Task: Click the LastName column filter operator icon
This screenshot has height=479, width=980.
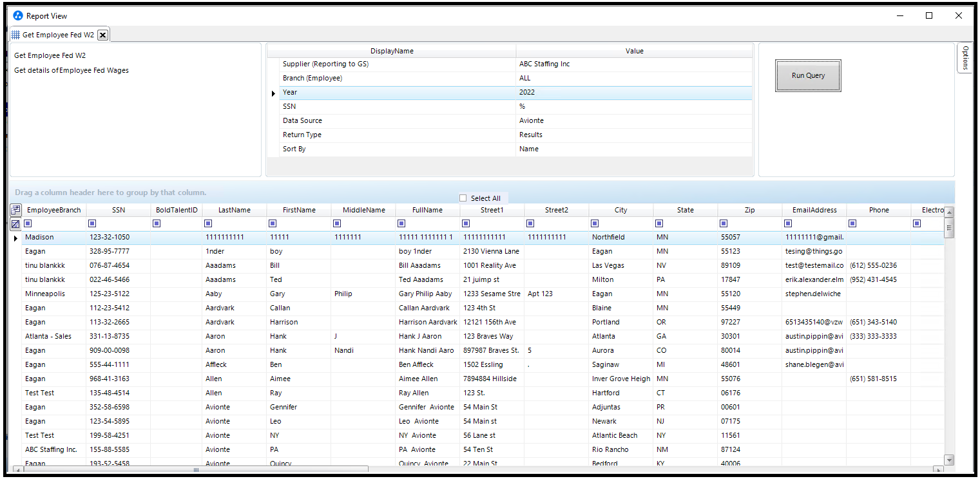Action: 208,224
